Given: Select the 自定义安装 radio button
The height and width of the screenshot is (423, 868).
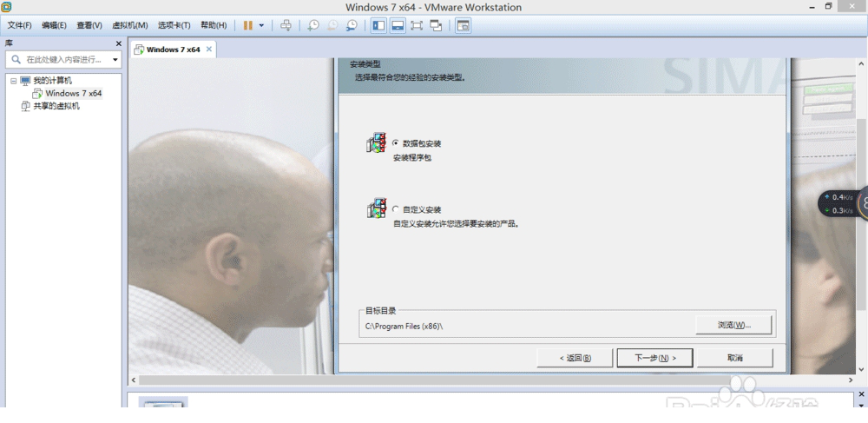Looking at the screenshot, I should click(395, 209).
